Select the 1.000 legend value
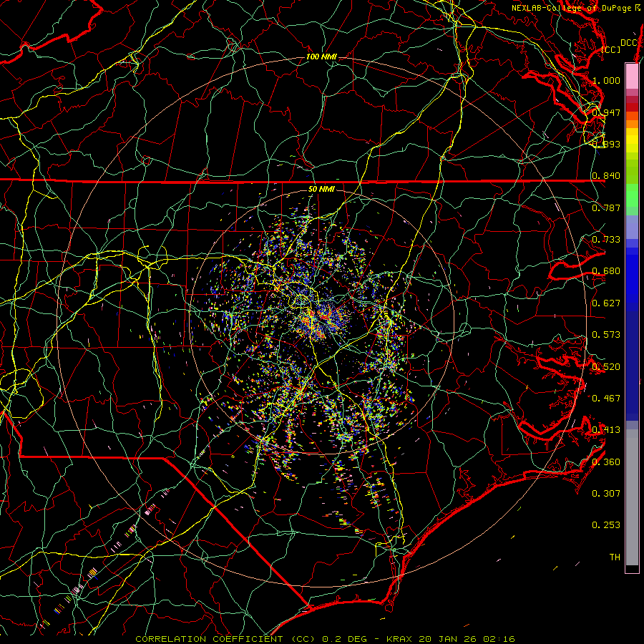This screenshot has height=644, width=644. pos(606,80)
